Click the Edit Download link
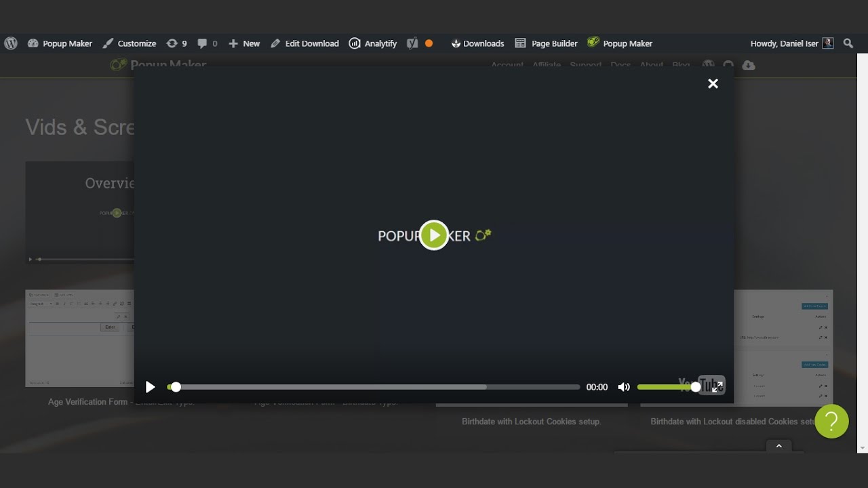868x488 pixels. click(304, 43)
